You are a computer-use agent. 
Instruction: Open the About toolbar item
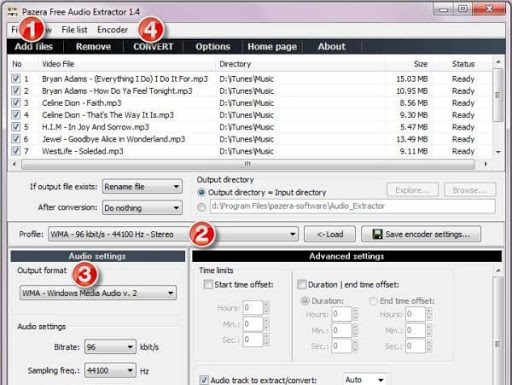332,47
